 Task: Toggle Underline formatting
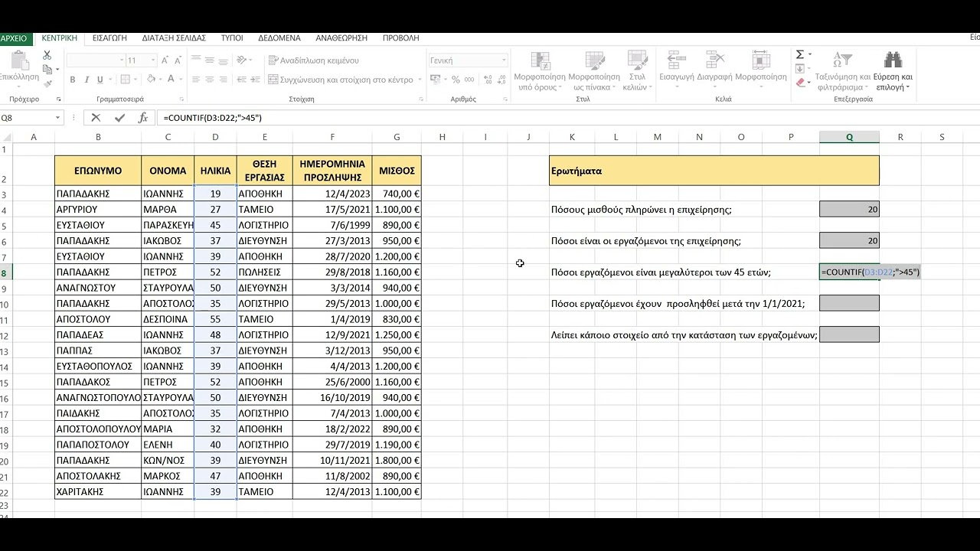point(100,80)
